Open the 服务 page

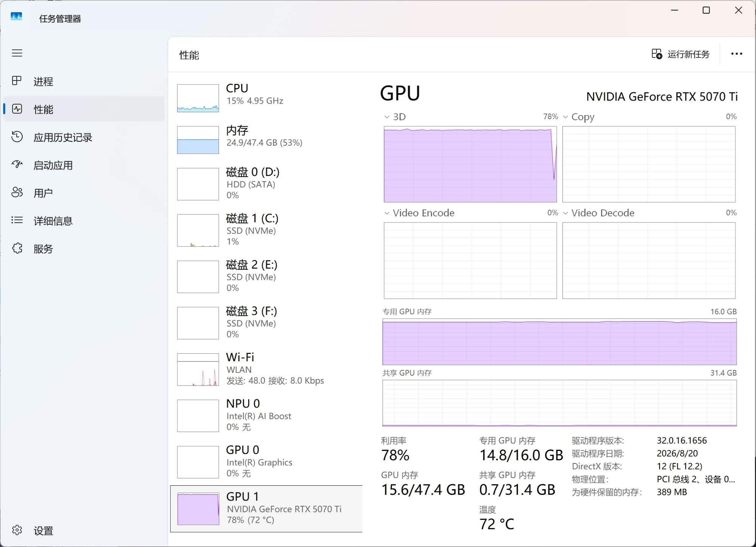click(84, 249)
